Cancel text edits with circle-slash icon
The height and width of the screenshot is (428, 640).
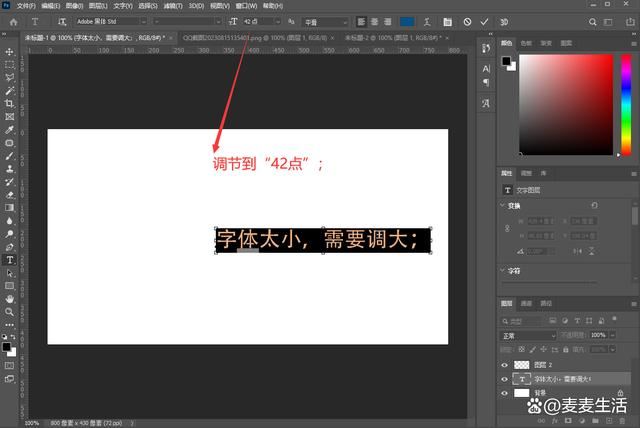(467, 21)
